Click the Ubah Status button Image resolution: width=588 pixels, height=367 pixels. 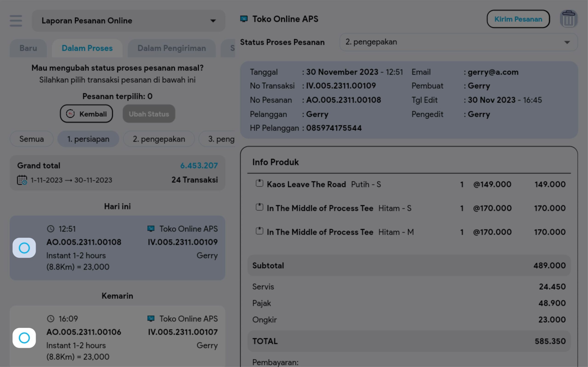point(149,114)
